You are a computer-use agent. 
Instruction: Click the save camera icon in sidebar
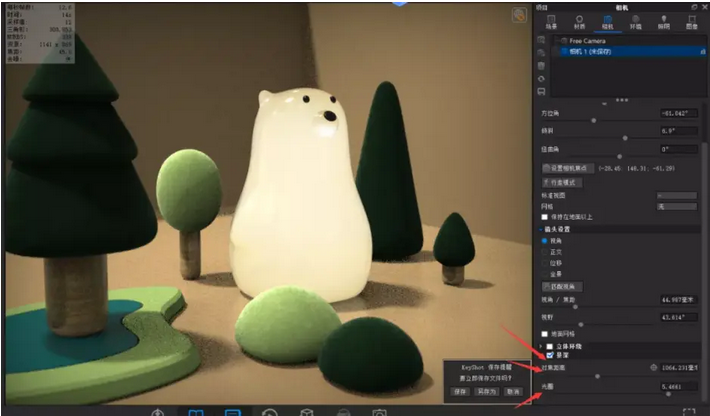point(541,91)
